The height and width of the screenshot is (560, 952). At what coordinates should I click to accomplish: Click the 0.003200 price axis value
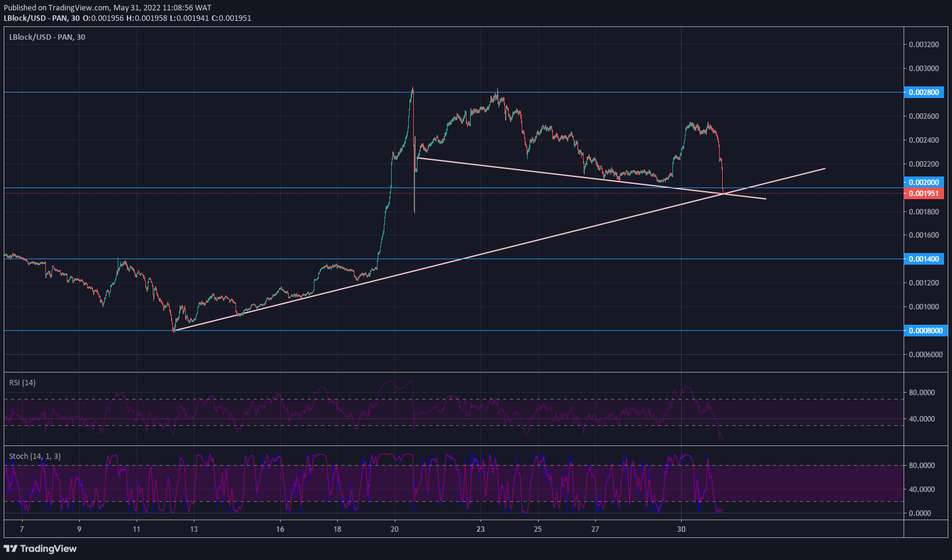tap(924, 45)
